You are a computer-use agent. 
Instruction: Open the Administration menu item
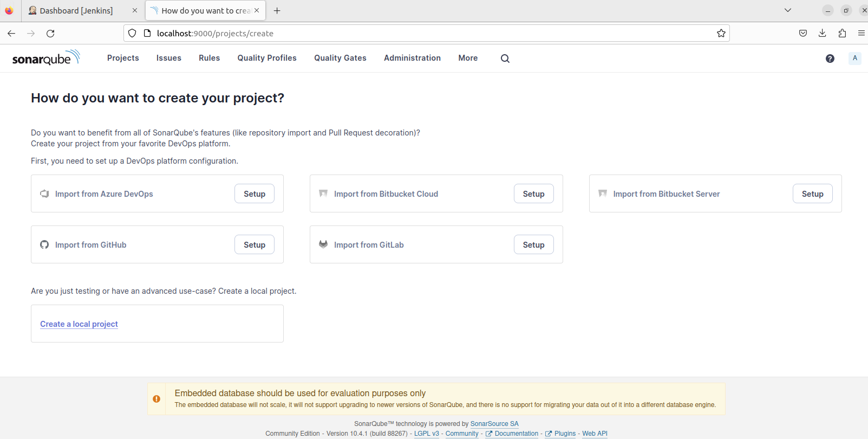(x=412, y=58)
